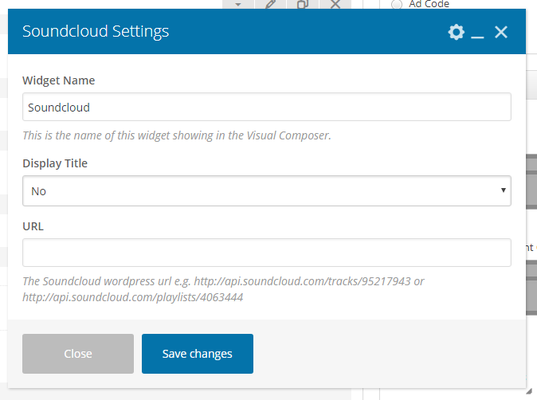537x400 pixels.
Task: Click the Soundcloud Settings title bar text
Action: (96, 32)
